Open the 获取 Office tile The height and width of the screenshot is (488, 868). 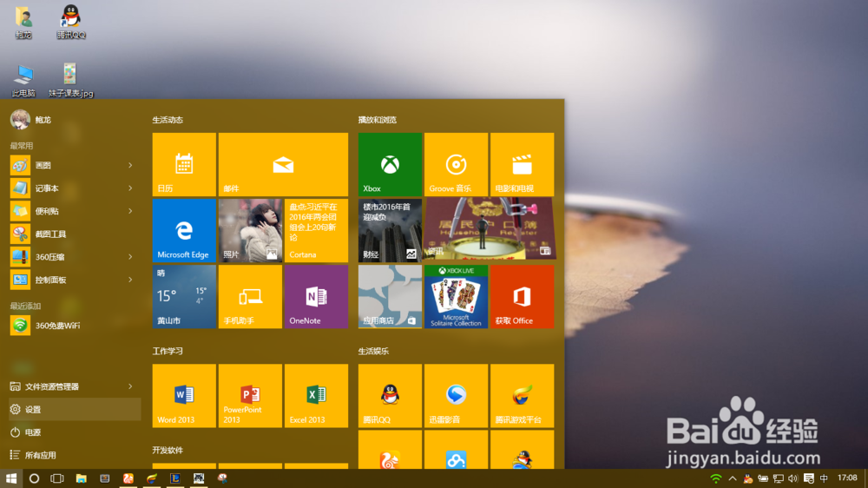pyautogui.click(x=522, y=297)
